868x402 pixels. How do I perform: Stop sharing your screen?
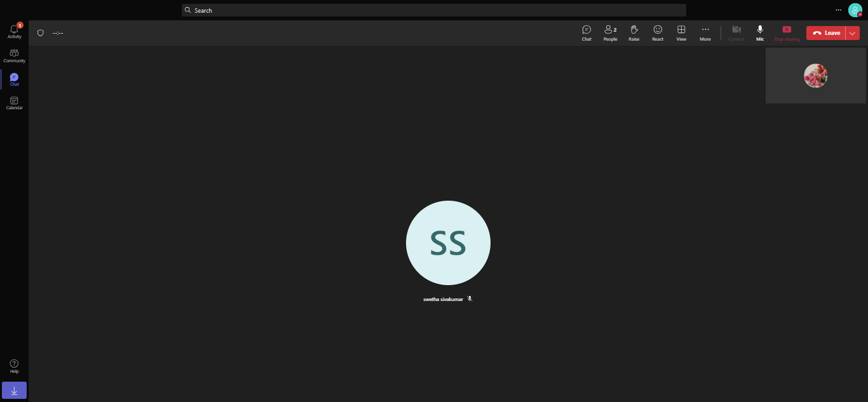click(787, 33)
